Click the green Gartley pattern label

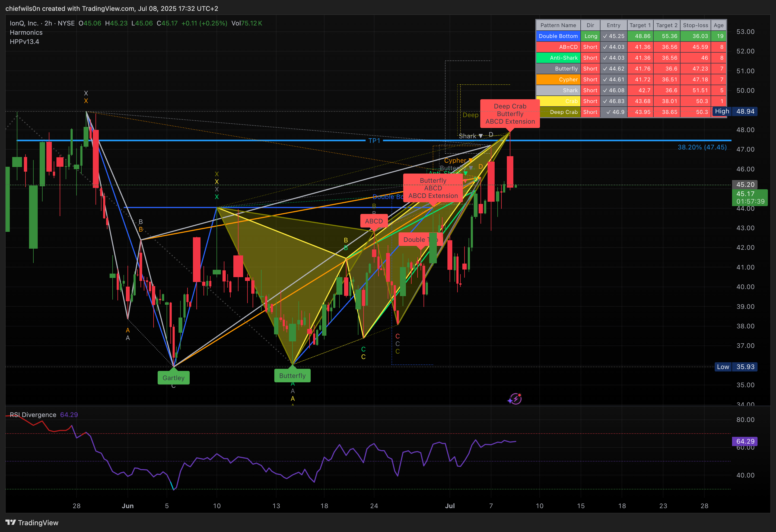(x=173, y=378)
